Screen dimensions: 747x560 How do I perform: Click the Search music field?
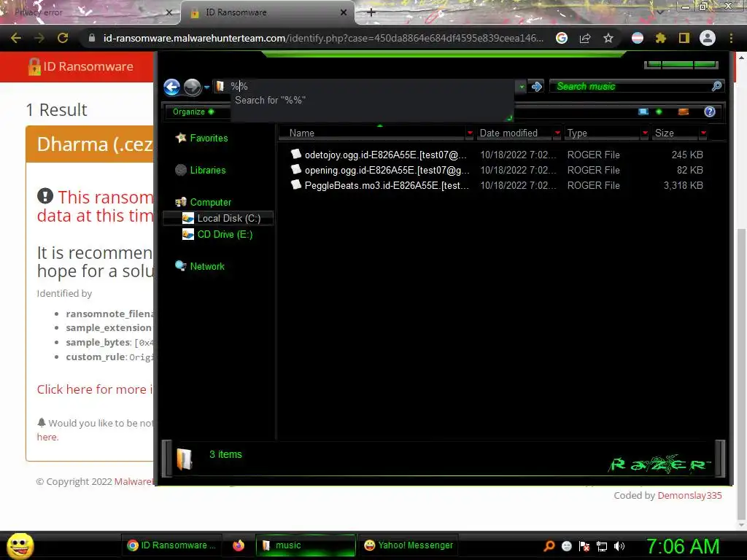tap(631, 86)
